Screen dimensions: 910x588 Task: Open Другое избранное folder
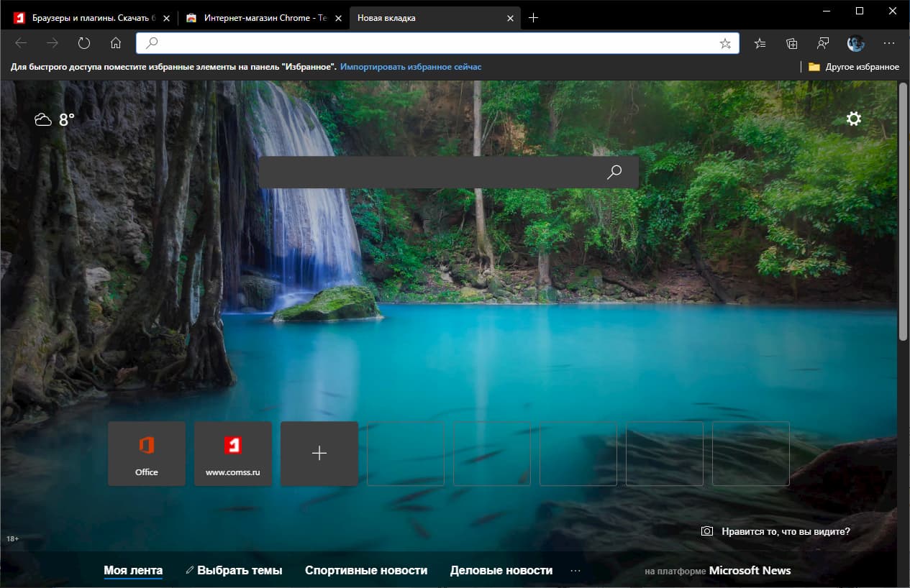(x=854, y=67)
